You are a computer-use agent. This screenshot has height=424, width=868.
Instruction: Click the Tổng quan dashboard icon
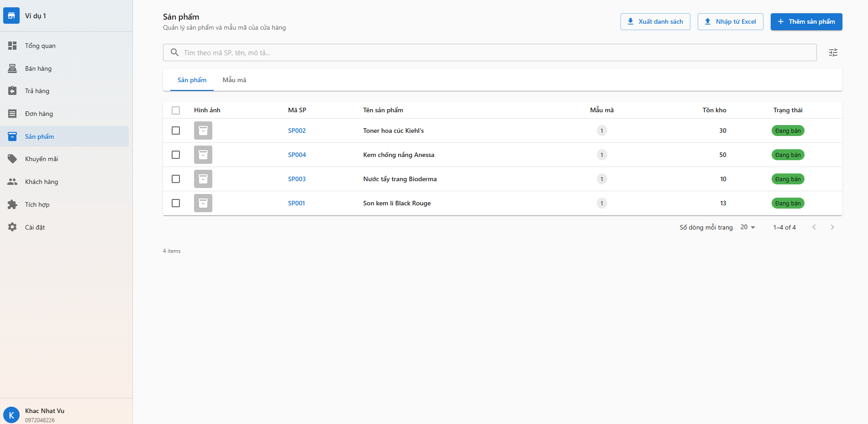(12, 46)
